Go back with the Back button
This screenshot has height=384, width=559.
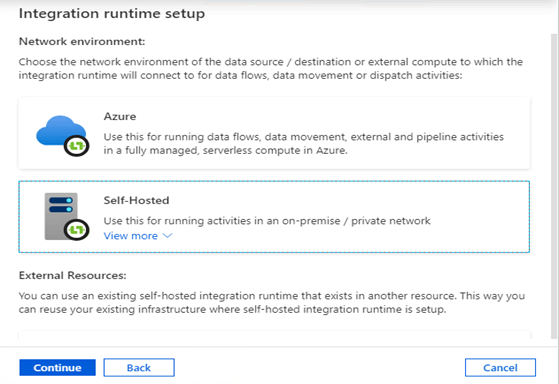139,368
